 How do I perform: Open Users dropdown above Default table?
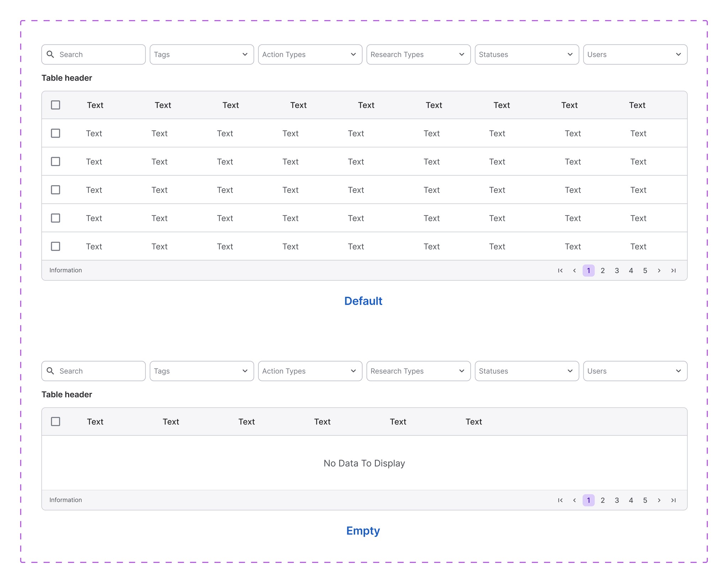[x=635, y=54]
